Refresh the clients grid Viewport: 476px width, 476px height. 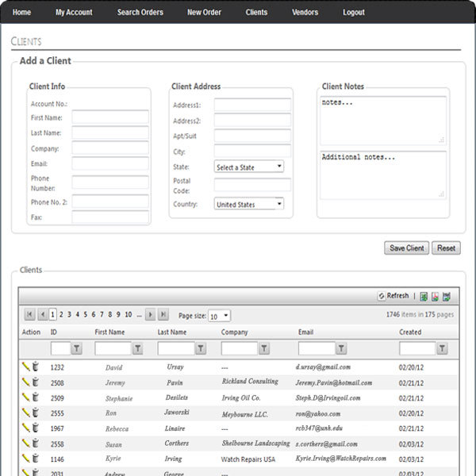pyautogui.click(x=393, y=296)
